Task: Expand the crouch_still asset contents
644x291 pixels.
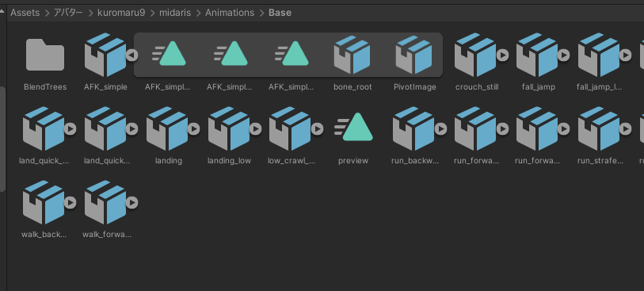Action: point(502,55)
